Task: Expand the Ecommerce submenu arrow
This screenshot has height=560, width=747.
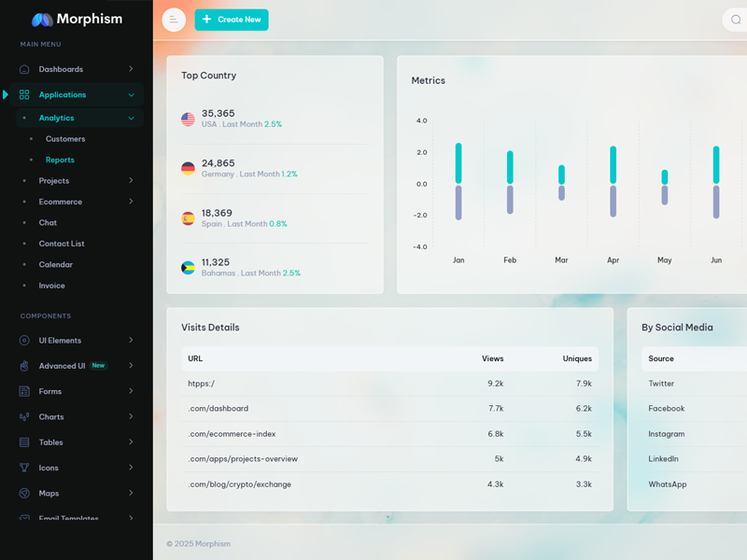Action: [x=131, y=202]
